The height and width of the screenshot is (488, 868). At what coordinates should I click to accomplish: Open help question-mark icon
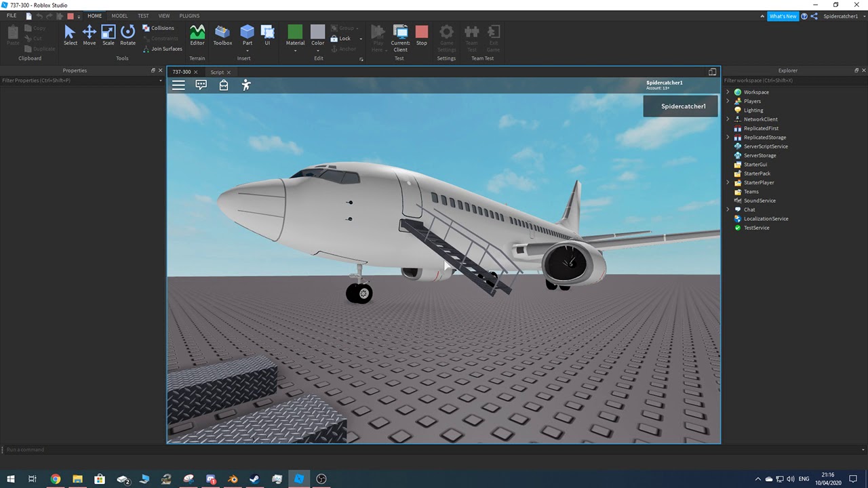[804, 16]
